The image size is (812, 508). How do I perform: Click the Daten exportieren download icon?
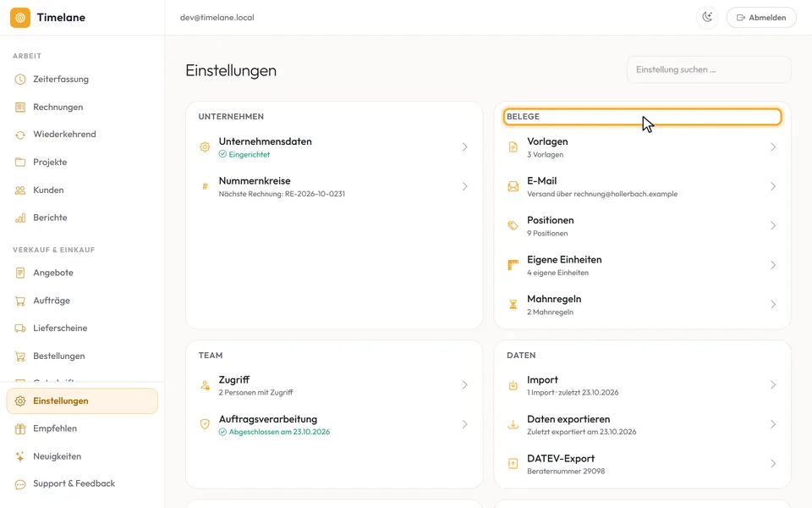click(x=513, y=424)
